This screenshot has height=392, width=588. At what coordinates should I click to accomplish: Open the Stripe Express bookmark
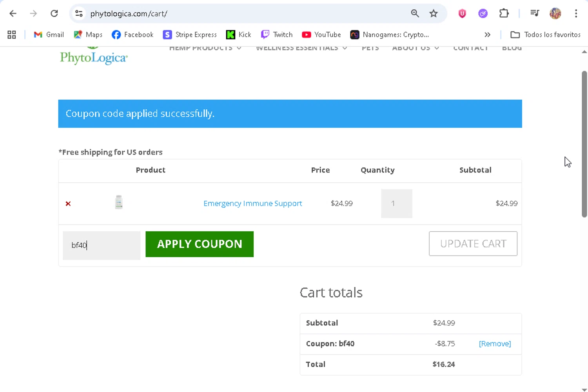pyautogui.click(x=190, y=35)
